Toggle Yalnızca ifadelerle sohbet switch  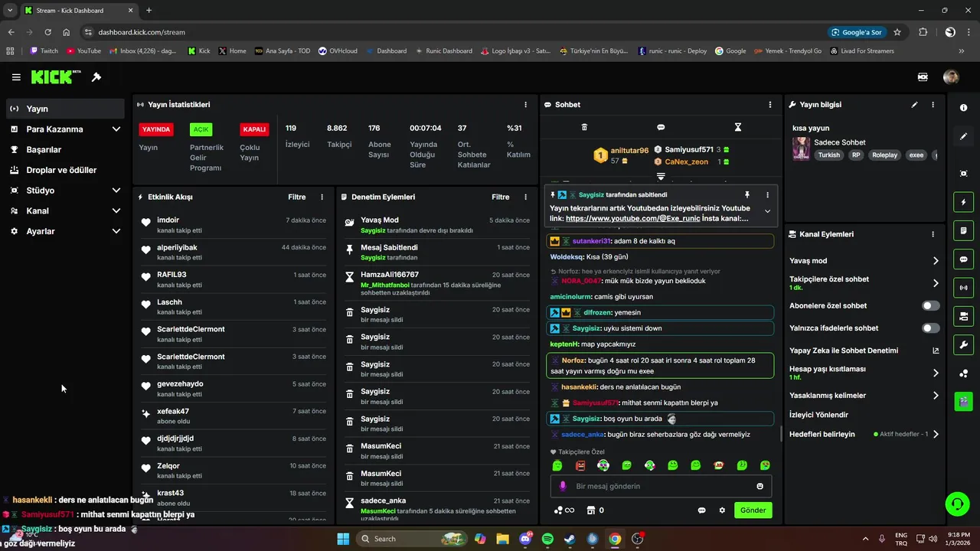click(x=930, y=328)
